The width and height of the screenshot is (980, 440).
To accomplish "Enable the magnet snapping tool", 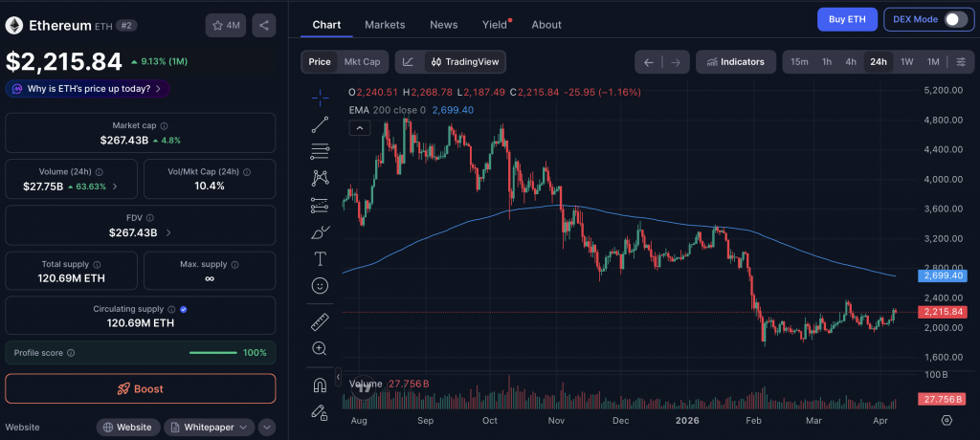I will [x=321, y=385].
